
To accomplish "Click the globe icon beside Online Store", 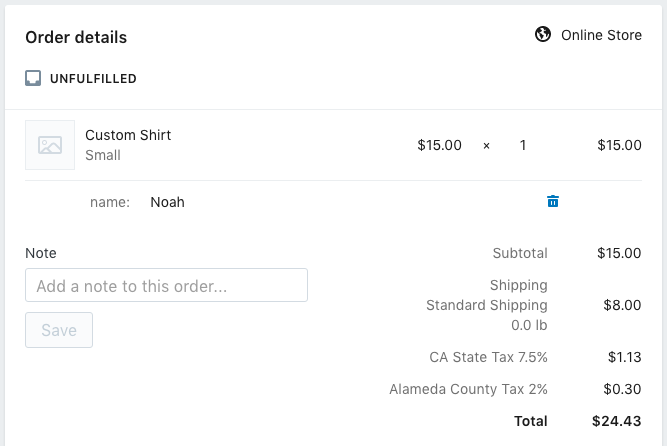I will tap(543, 35).
